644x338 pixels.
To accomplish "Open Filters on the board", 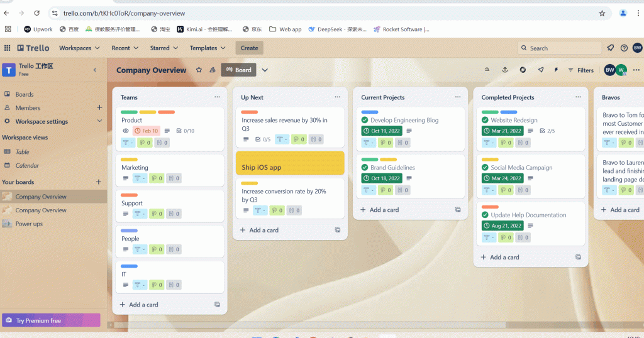I will 580,70.
